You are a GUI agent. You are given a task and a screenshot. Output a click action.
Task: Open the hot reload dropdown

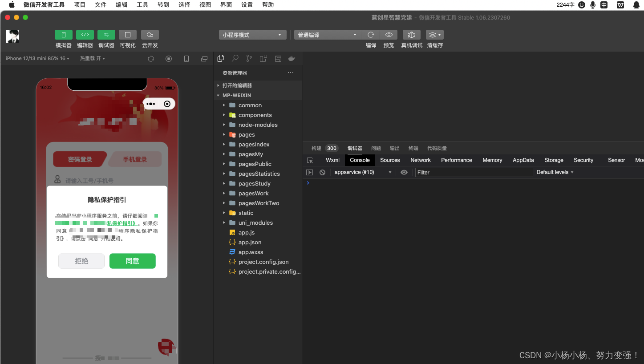(93, 58)
